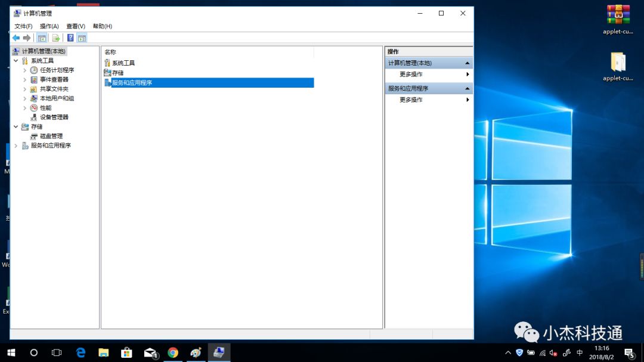Image resolution: width=644 pixels, height=362 pixels.
Task: Open the Windows Start menu
Action: (x=11, y=352)
